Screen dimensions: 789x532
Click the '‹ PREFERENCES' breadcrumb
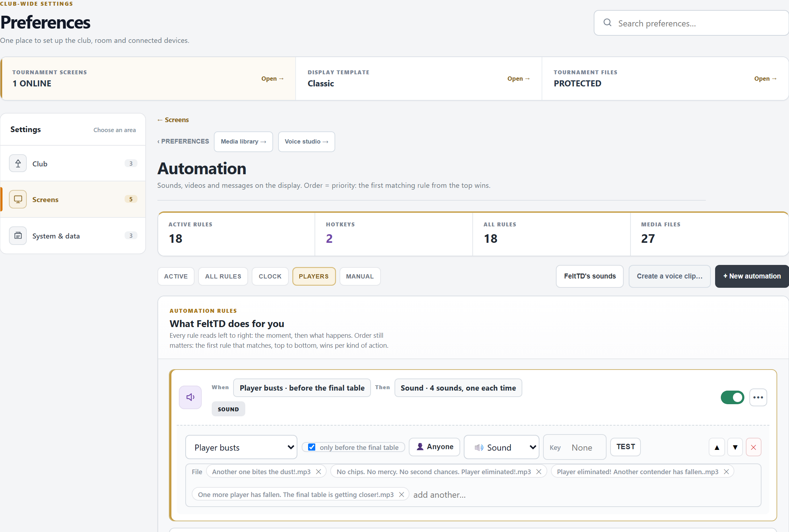[183, 141]
